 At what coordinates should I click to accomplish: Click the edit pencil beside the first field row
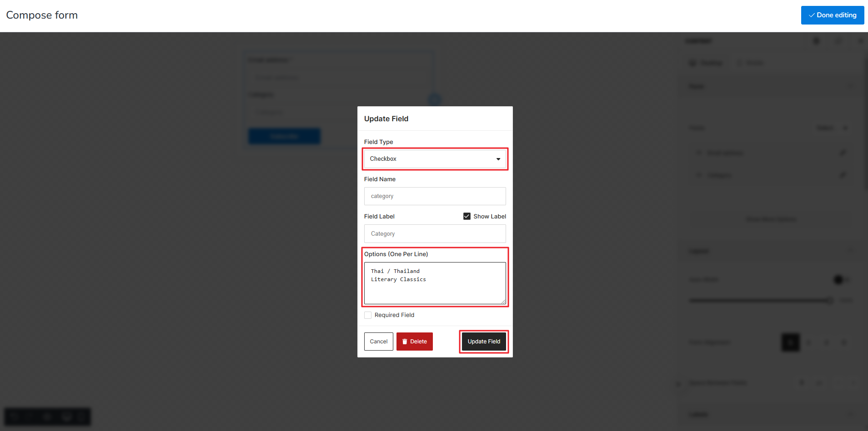tap(843, 153)
